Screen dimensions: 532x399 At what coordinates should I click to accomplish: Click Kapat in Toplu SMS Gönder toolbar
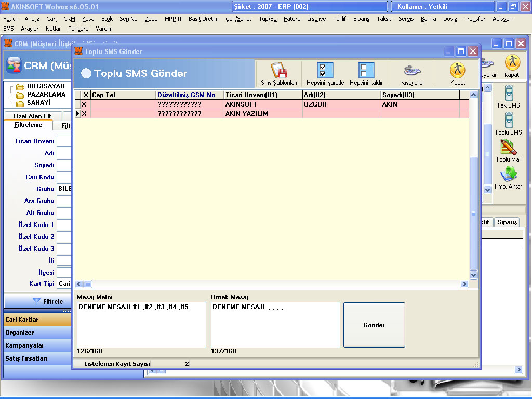pyautogui.click(x=457, y=74)
